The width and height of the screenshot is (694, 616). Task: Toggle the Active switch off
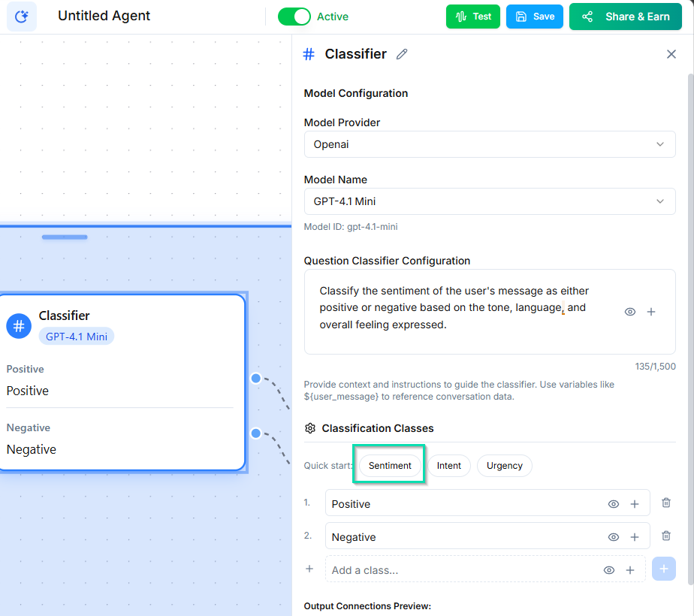click(293, 16)
